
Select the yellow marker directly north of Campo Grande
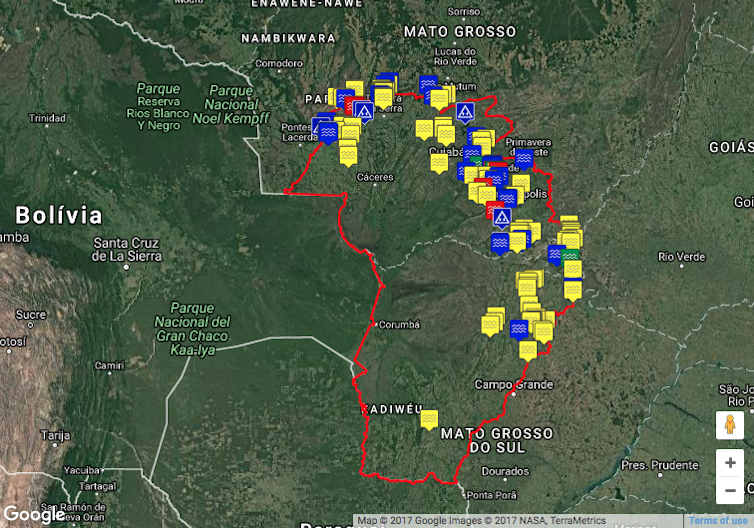[x=528, y=350]
